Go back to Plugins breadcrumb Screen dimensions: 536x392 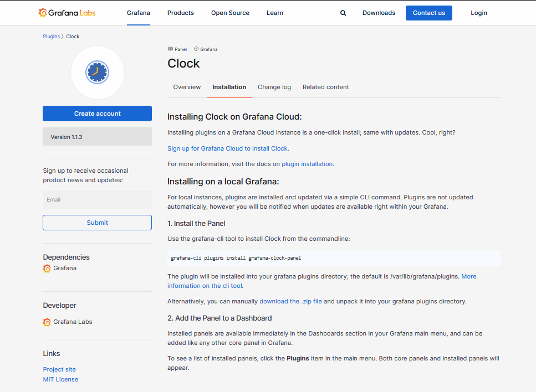coord(52,37)
